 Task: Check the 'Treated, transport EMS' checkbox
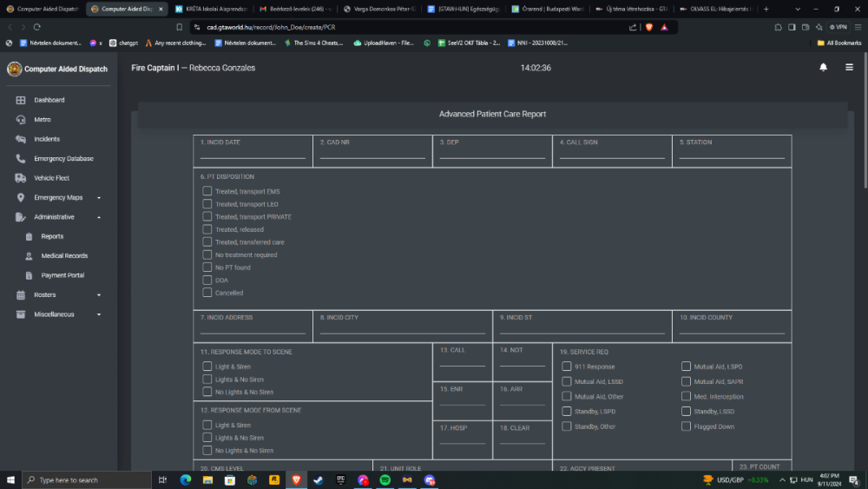click(x=207, y=191)
